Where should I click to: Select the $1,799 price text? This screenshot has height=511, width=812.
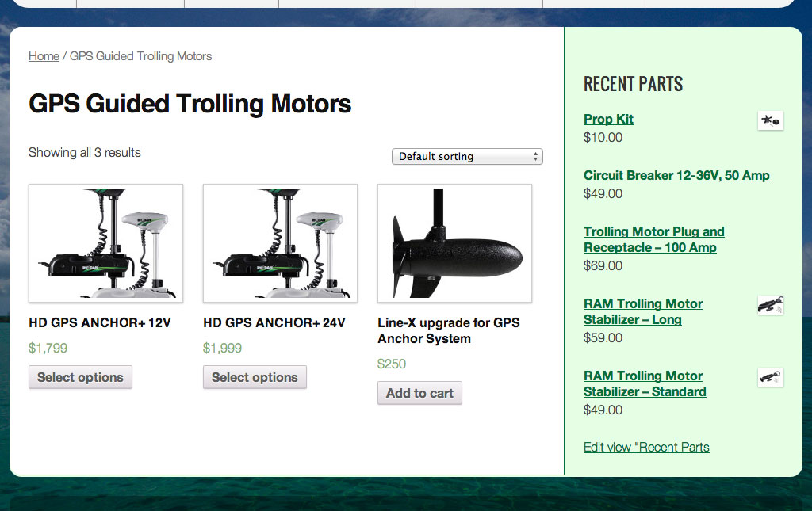point(48,348)
